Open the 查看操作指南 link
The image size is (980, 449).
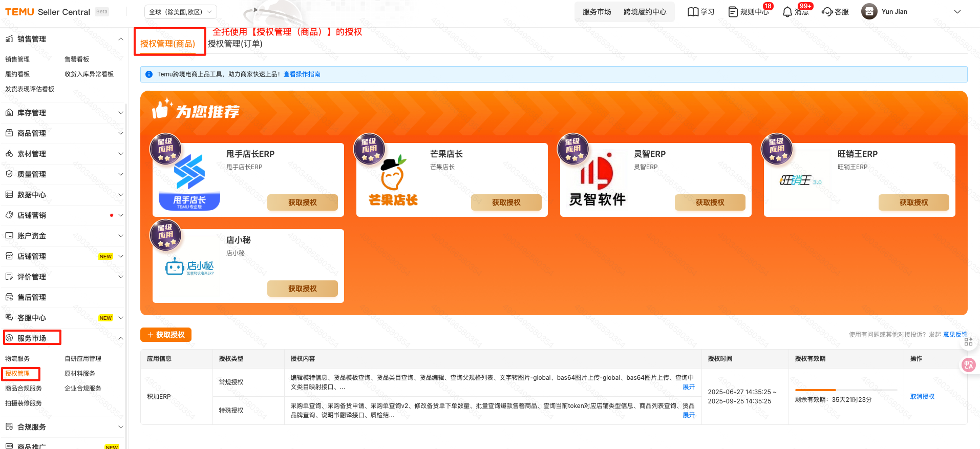(302, 74)
